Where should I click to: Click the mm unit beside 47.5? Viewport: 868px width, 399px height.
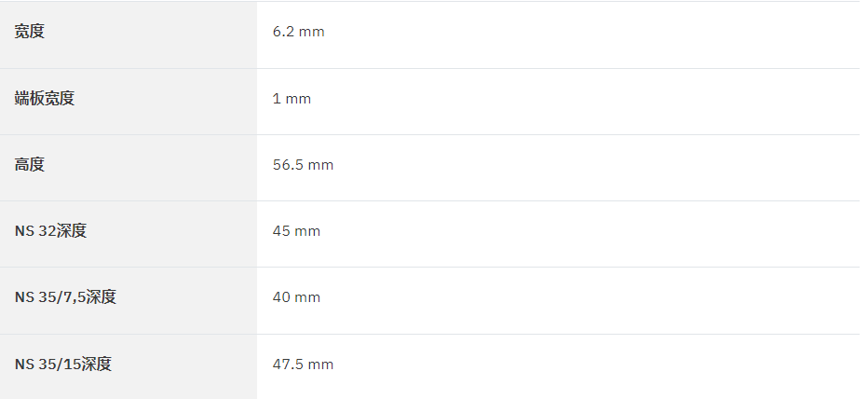tap(320, 365)
